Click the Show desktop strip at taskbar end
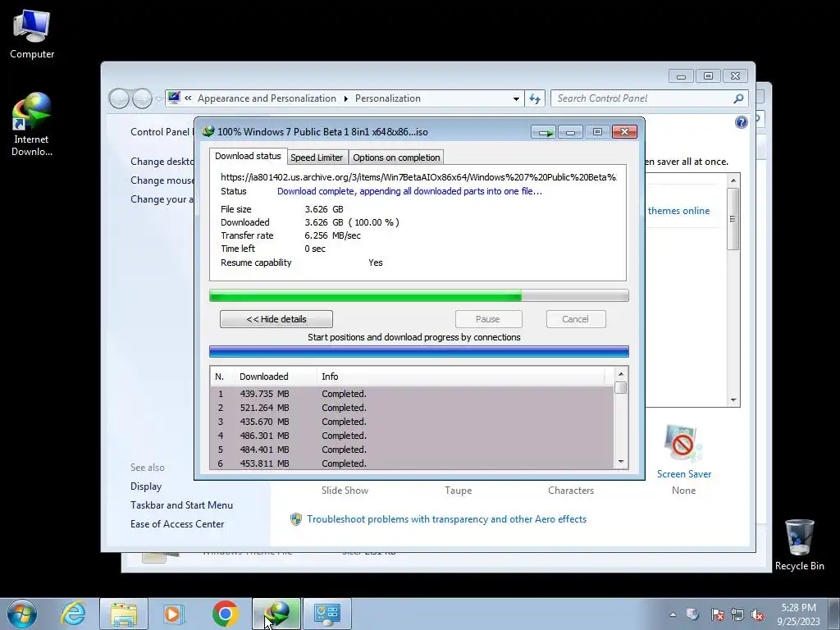The width and height of the screenshot is (840, 630). [833, 614]
